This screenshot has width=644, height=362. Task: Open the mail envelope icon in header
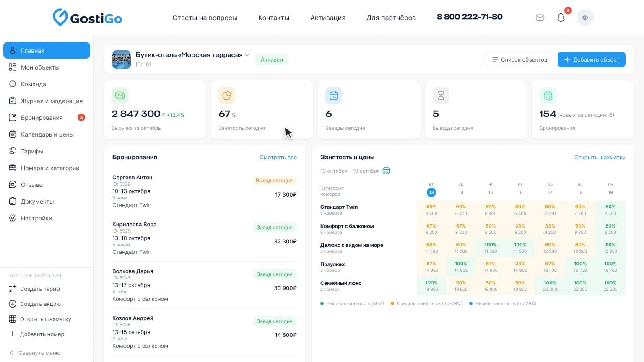540,18
